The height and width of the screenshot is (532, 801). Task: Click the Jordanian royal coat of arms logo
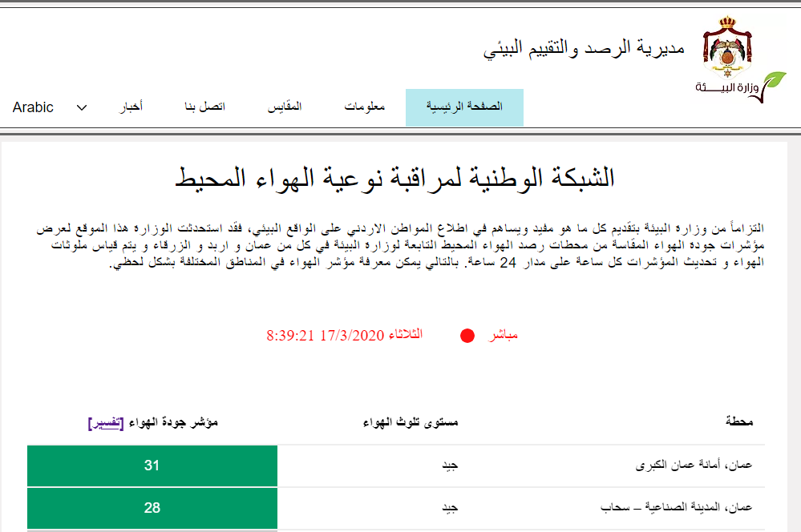click(x=727, y=46)
